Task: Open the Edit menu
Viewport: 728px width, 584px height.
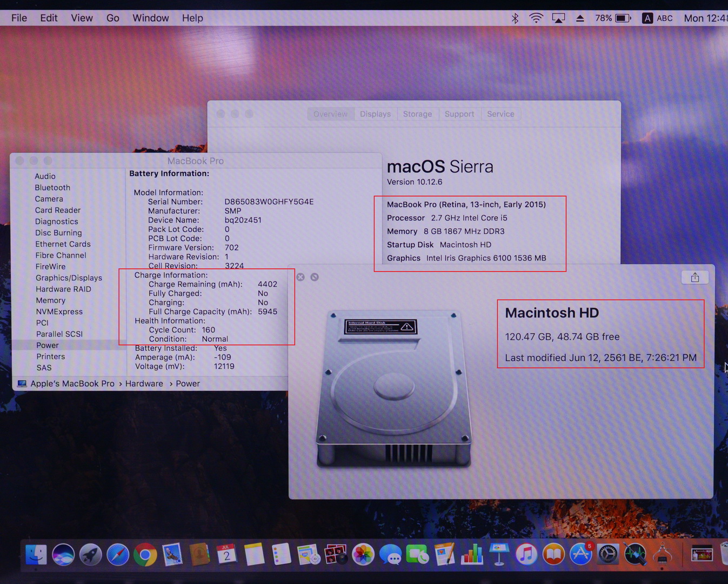Action: coord(49,18)
